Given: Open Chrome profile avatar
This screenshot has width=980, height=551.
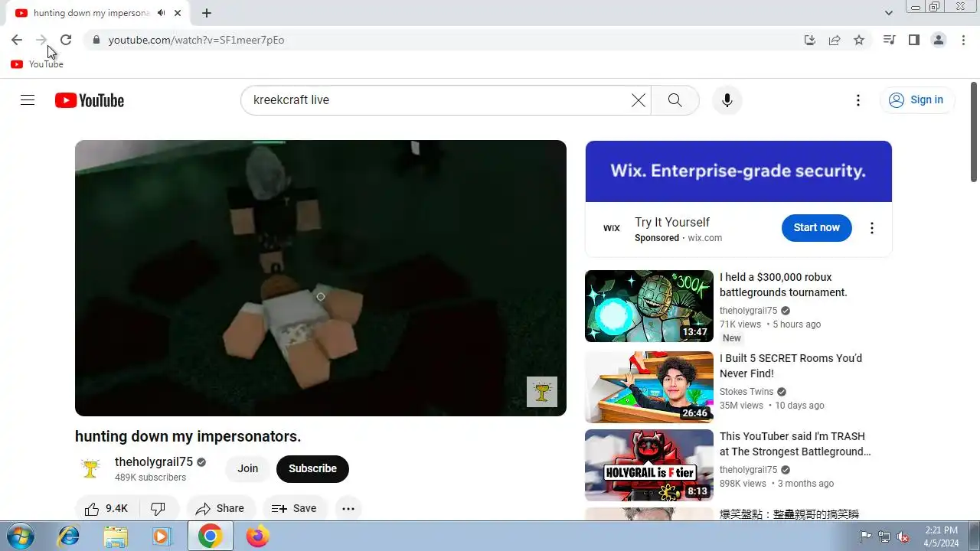Looking at the screenshot, I should (x=939, y=40).
